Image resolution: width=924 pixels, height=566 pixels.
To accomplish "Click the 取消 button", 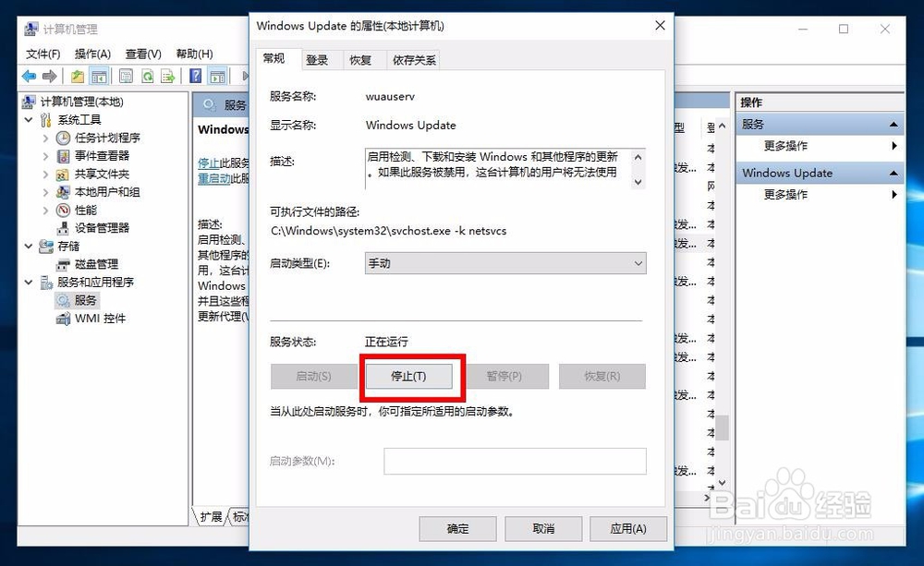I will (x=543, y=529).
